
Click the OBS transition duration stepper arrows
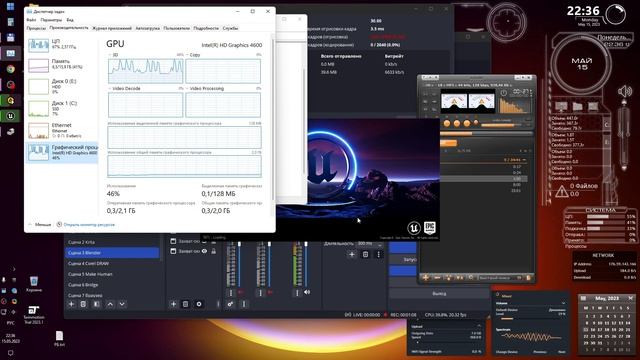point(380,244)
